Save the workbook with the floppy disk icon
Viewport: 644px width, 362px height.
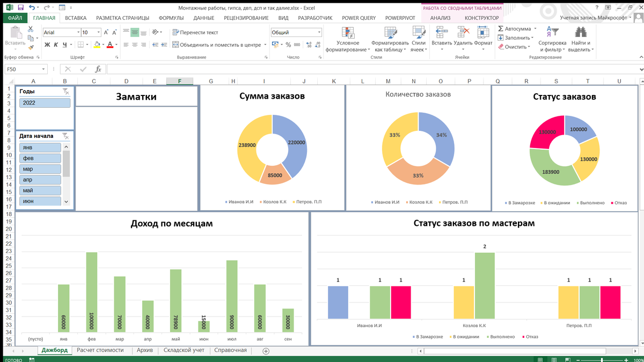[20, 8]
